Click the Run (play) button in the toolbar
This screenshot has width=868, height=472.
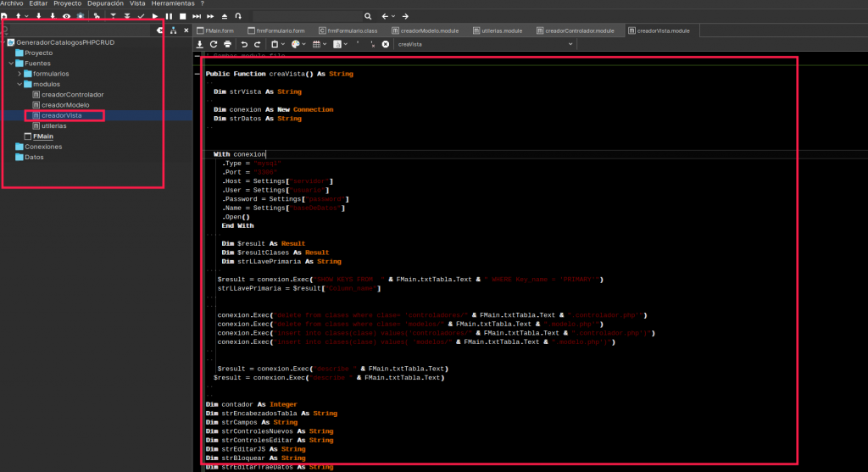click(x=155, y=16)
